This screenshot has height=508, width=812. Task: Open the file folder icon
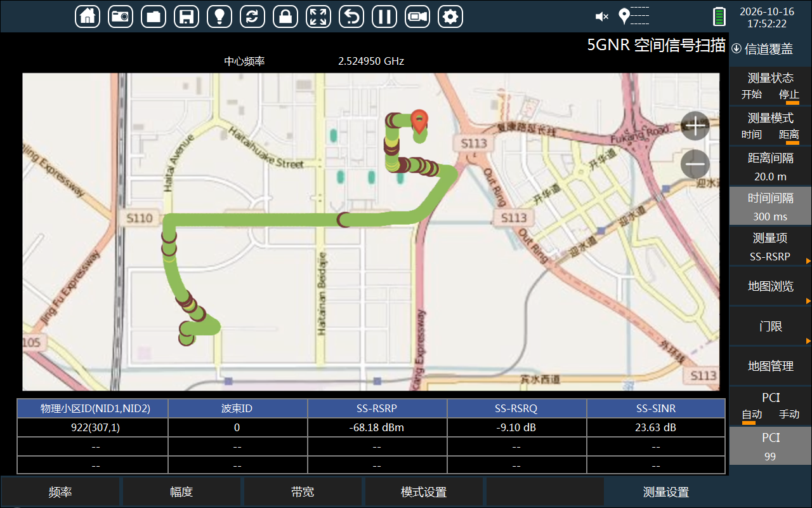[x=154, y=17]
